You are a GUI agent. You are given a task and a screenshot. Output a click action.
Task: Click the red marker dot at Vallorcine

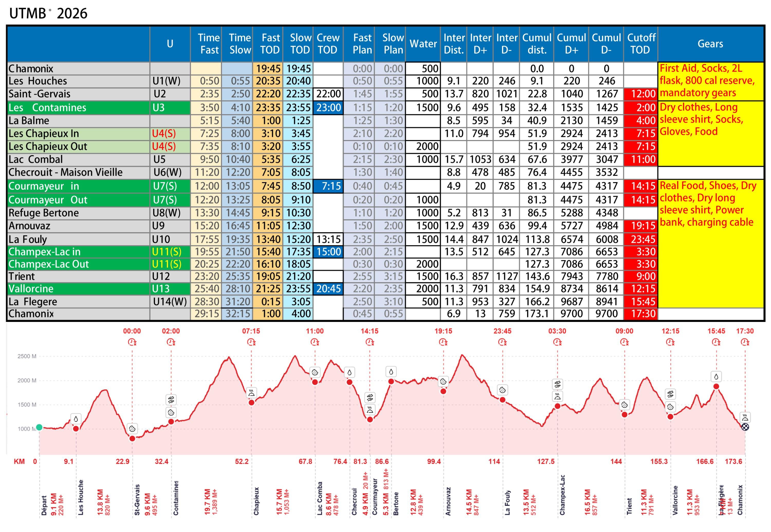pos(670,417)
